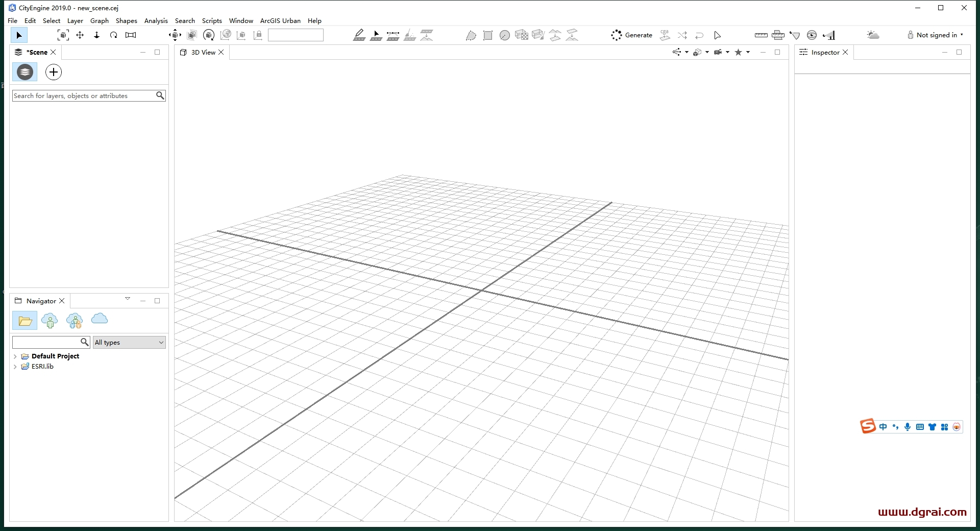
Task: Activate the Select arrow tool
Action: [19, 35]
